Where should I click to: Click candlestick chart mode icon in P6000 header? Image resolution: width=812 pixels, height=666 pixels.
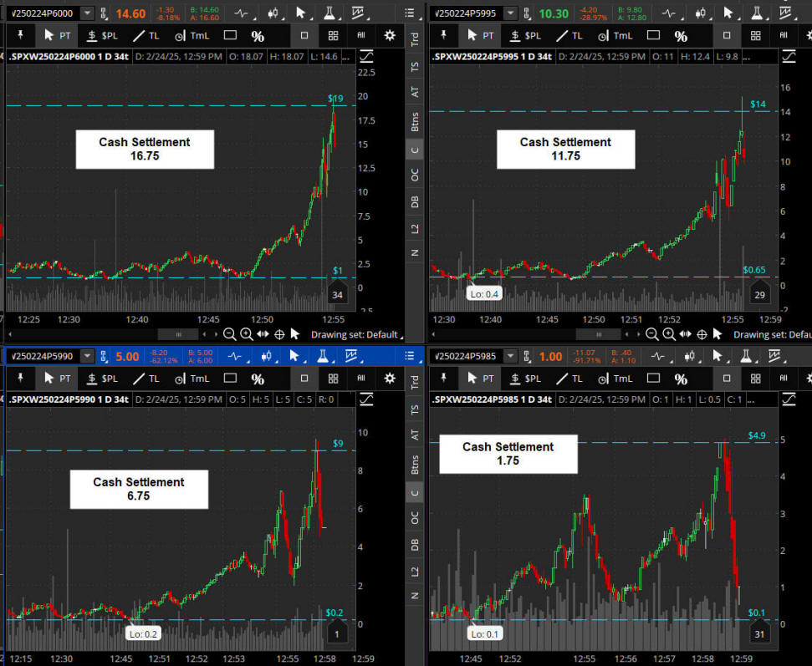coord(273,13)
